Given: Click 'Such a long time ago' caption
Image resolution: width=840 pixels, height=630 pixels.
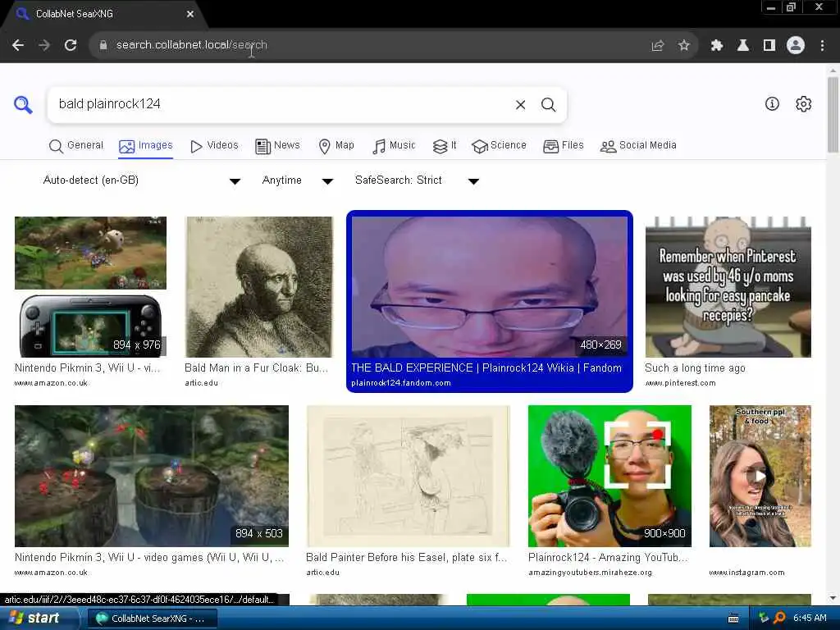Looking at the screenshot, I should 695,368.
